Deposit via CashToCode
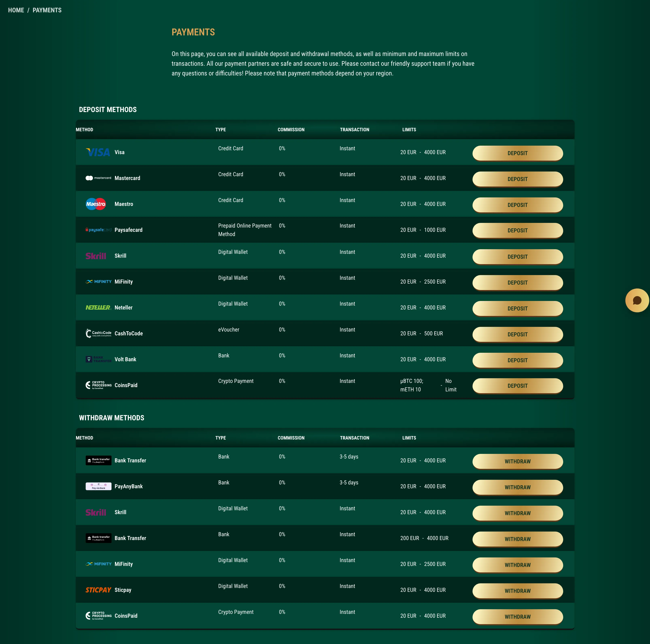 pos(517,334)
